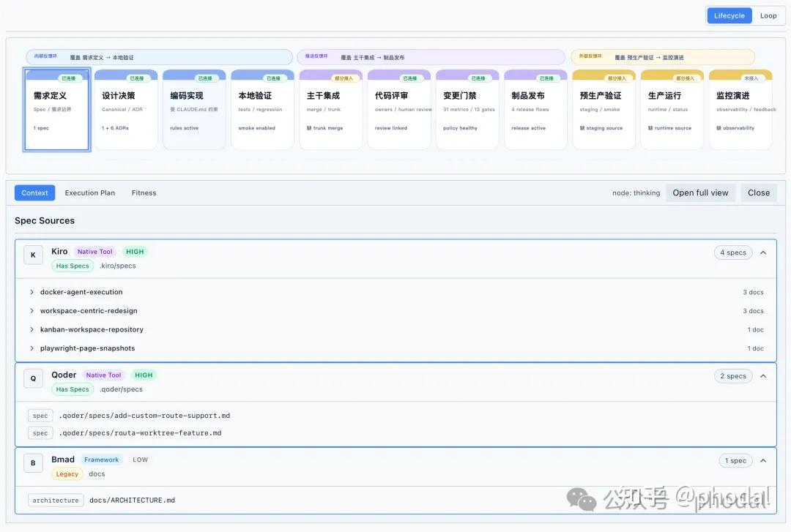
Task: Click the architecture type tag
Action: [56, 501]
